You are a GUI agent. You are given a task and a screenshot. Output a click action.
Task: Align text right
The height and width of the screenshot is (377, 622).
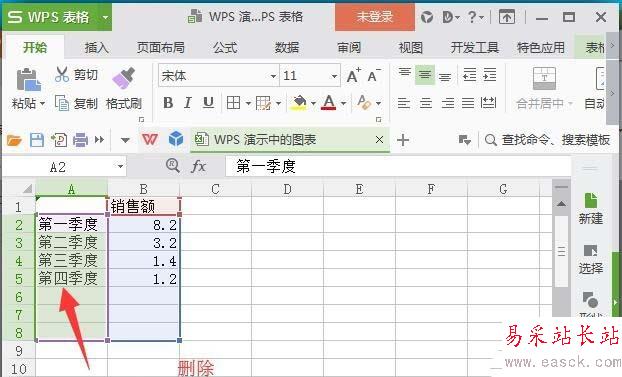pyautogui.click(x=447, y=103)
